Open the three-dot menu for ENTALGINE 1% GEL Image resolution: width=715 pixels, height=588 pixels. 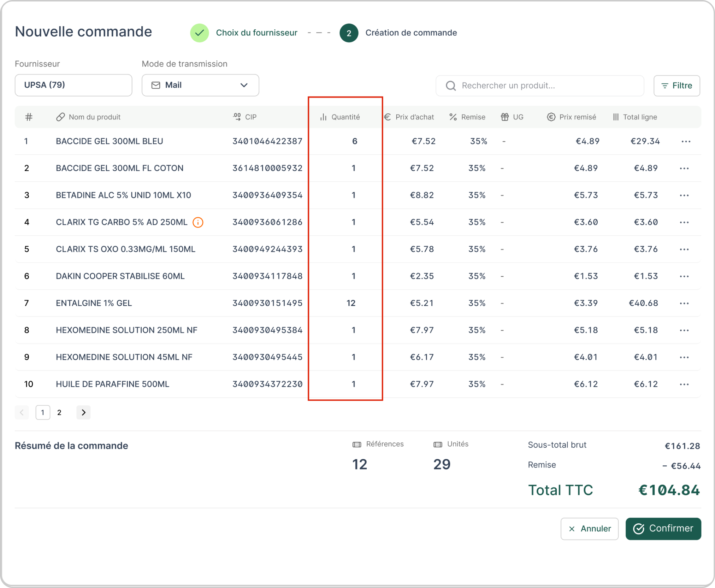tap(684, 303)
